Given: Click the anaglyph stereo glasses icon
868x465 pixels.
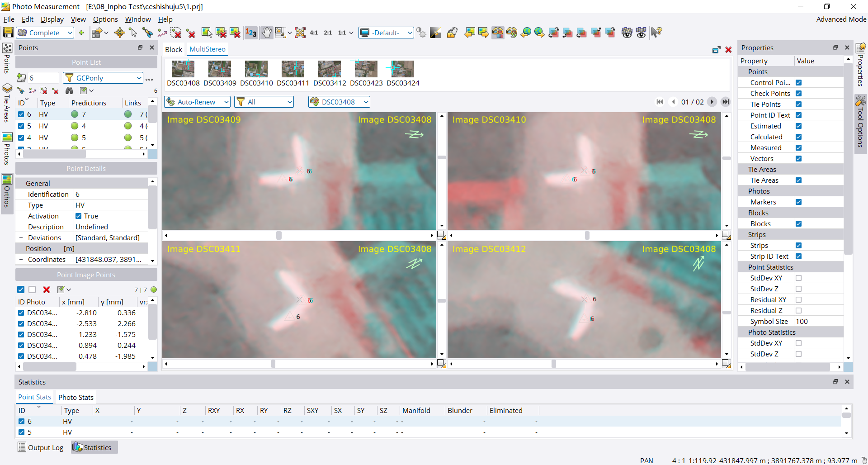Looking at the screenshot, I should point(498,33).
